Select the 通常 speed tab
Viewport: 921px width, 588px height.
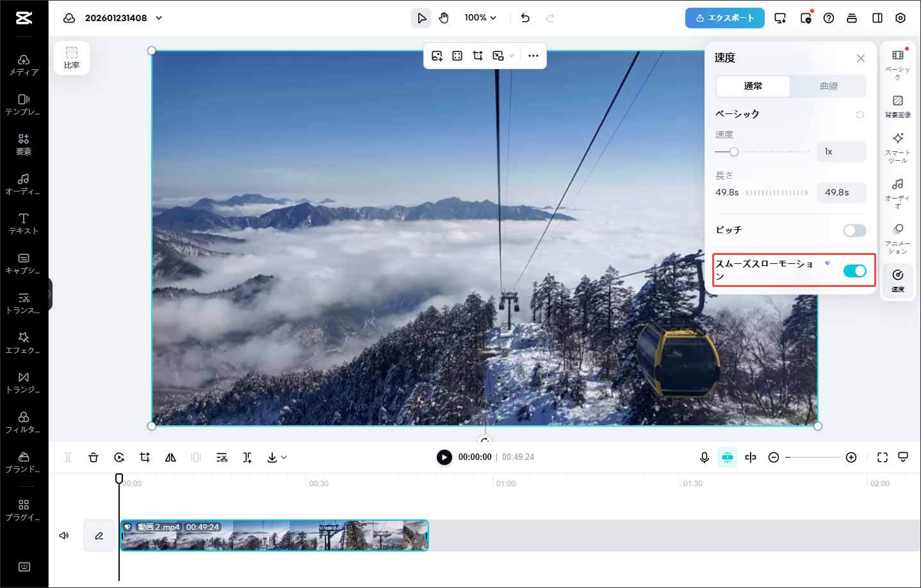pos(753,86)
